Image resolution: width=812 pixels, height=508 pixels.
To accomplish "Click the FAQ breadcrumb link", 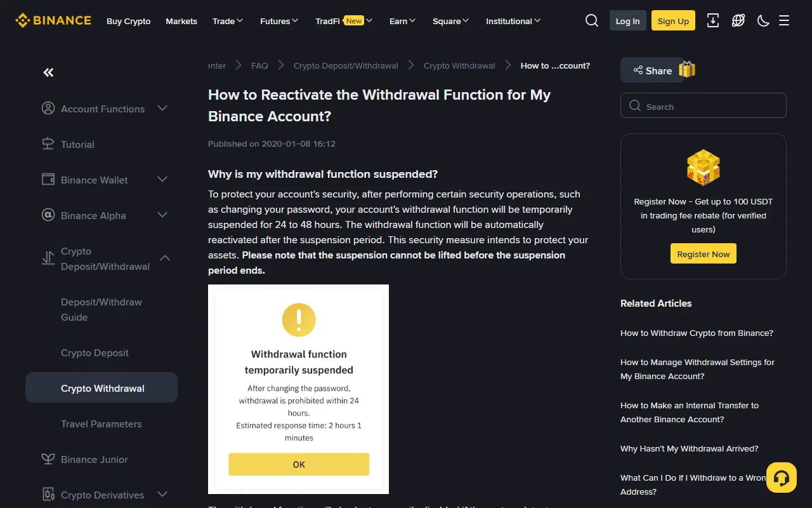I will pyautogui.click(x=259, y=65).
